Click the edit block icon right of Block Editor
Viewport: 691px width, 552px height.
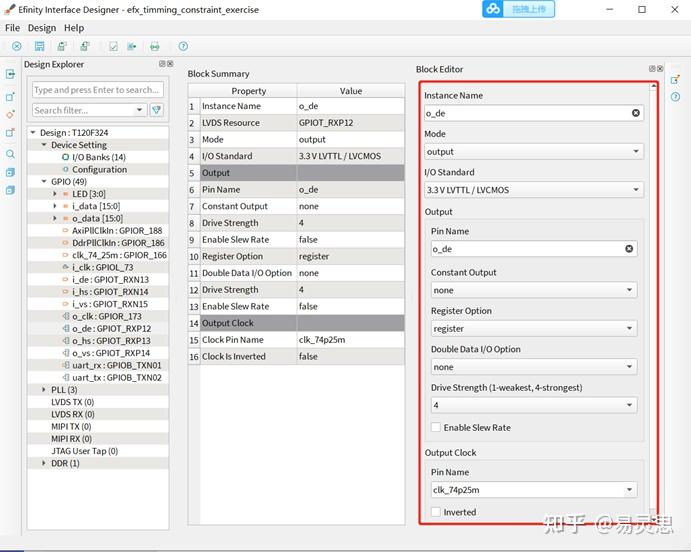tap(675, 79)
